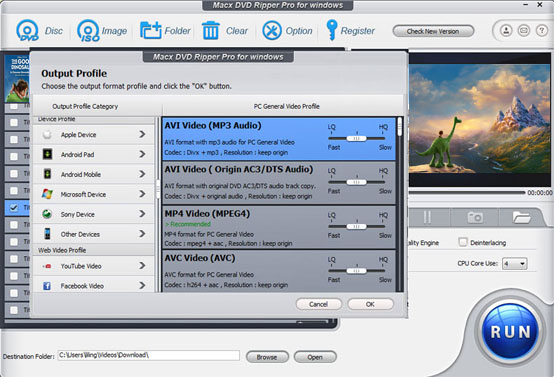The width and height of the screenshot is (554, 377).
Task: Adjust quality slider for AVC Video (AVC)
Action: point(356,271)
